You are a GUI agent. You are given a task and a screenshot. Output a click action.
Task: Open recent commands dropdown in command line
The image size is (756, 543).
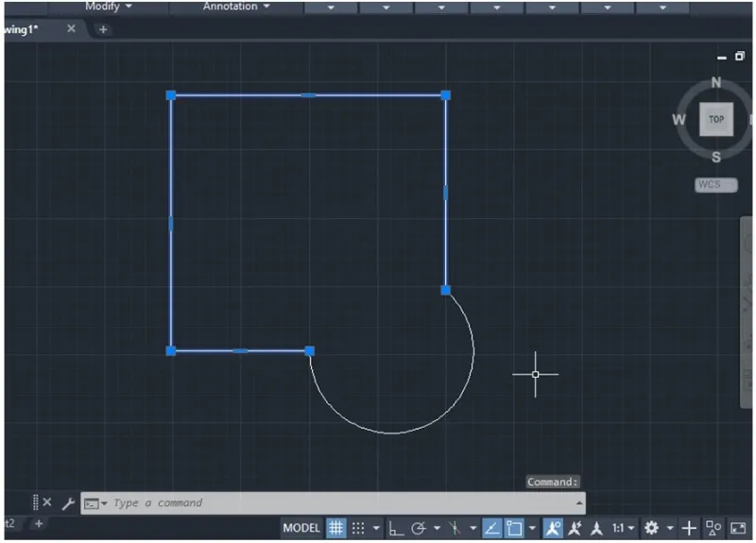tap(95, 504)
